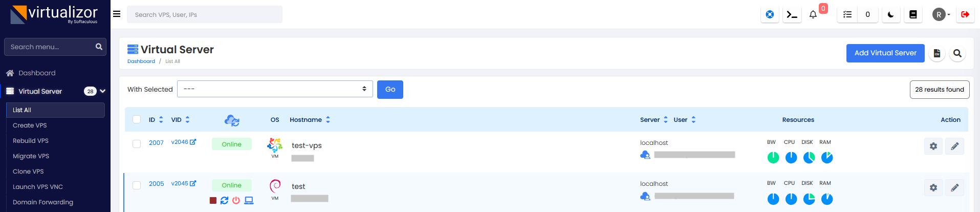This screenshot has width=980, height=212.
Task: Open the terminal console icon in header
Action: [792, 15]
